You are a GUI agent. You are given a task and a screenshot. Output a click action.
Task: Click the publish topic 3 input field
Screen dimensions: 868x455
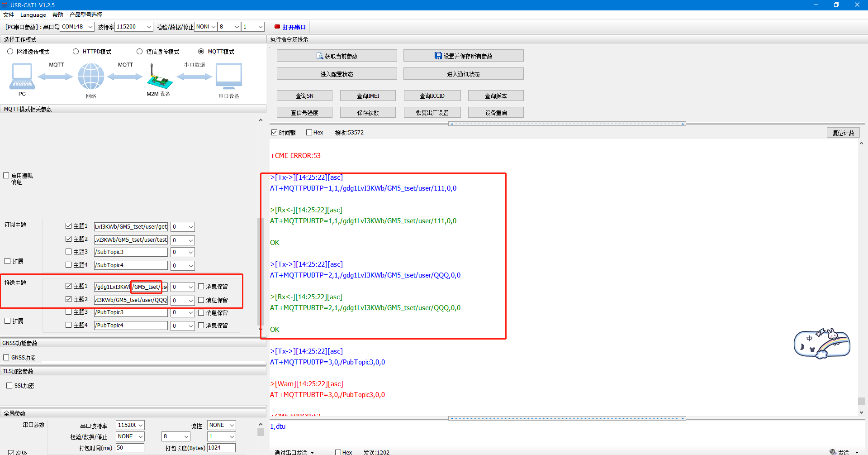(131, 312)
